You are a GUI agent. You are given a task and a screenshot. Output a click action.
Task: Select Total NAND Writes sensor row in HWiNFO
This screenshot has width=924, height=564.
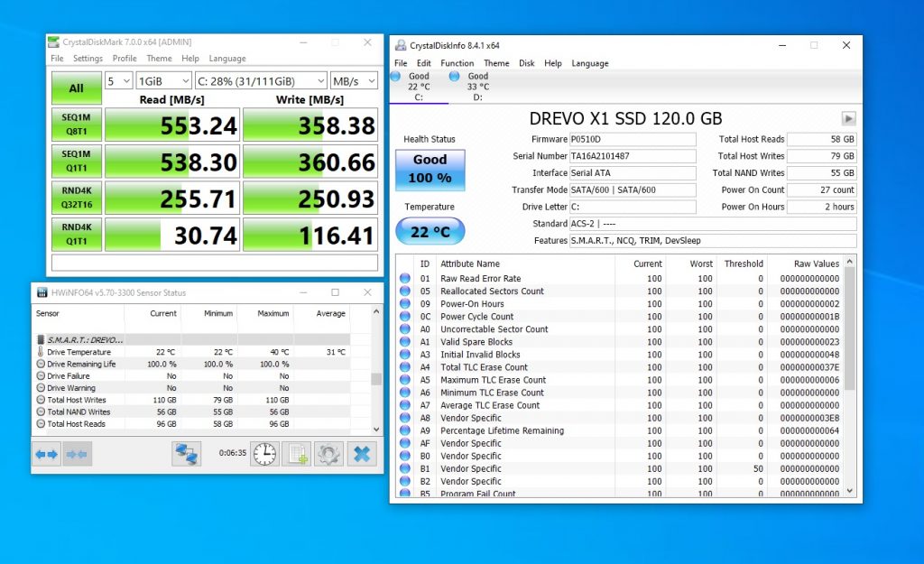pos(193,412)
